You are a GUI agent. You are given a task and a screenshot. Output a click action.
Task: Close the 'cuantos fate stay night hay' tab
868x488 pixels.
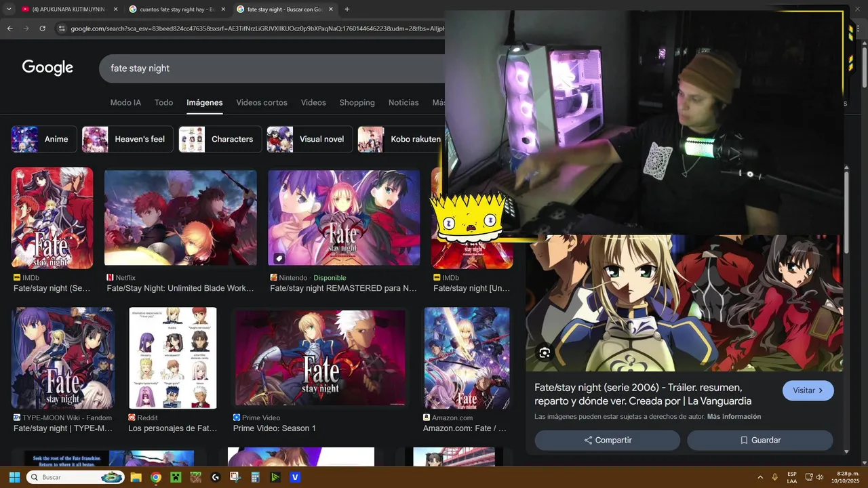(223, 9)
